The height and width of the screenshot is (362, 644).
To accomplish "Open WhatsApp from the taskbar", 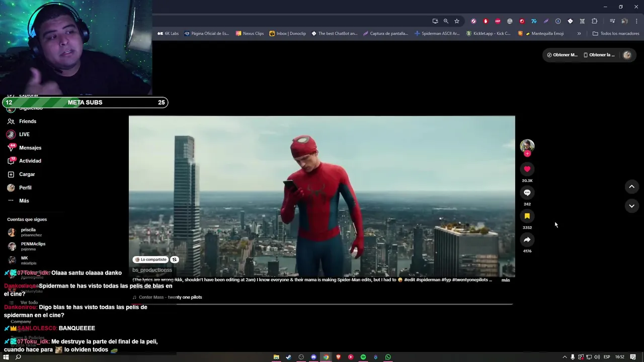I will [388, 357].
